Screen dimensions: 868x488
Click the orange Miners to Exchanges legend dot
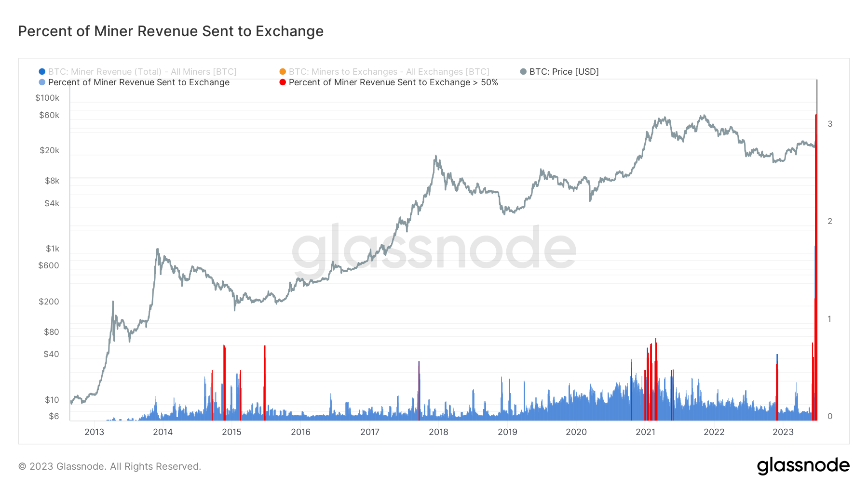click(x=283, y=72)
